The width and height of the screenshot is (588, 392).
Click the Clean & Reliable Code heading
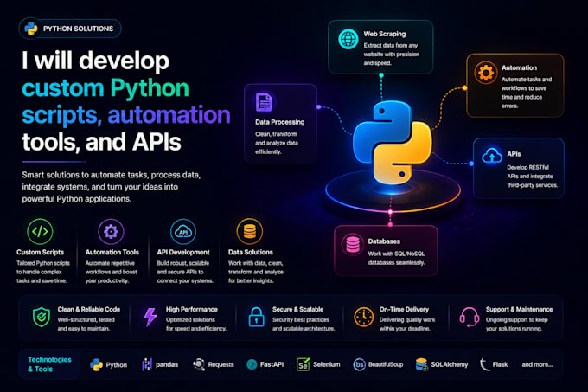point(89,309)
